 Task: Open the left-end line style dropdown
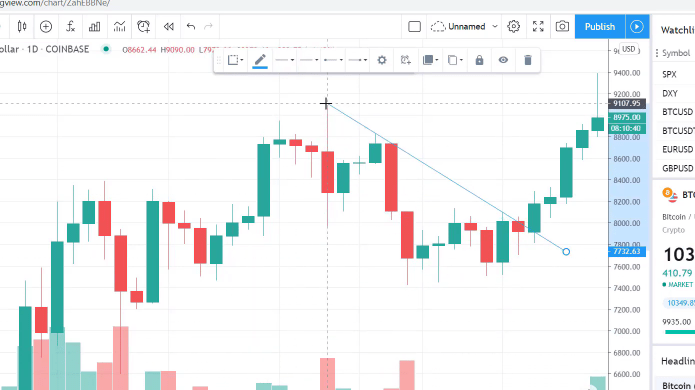333,60
